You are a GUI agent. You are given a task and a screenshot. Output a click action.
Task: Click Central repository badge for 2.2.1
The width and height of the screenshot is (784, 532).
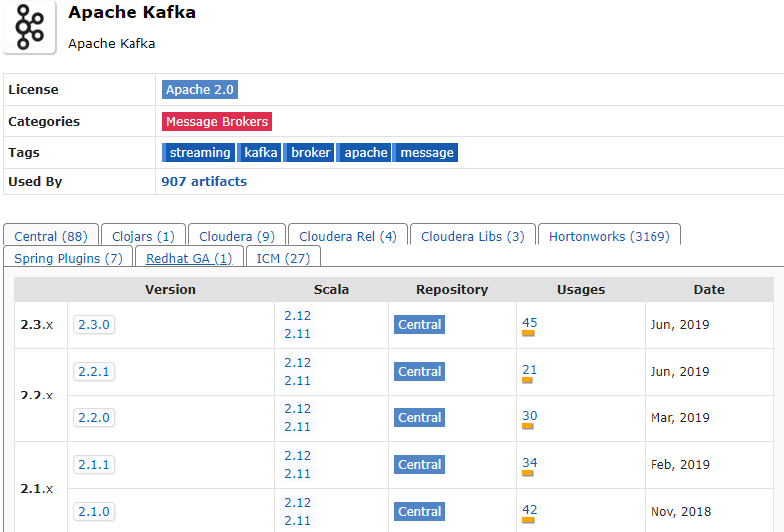click(x=420, y=372)
